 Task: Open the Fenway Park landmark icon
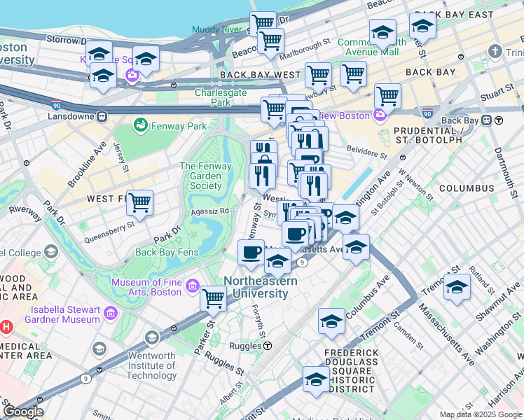coord(141,125)
